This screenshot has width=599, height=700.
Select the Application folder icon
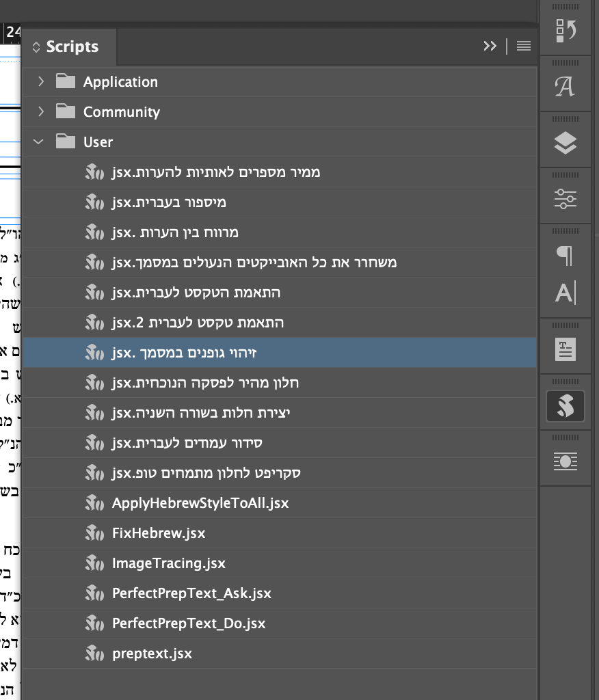click(66, 81)
